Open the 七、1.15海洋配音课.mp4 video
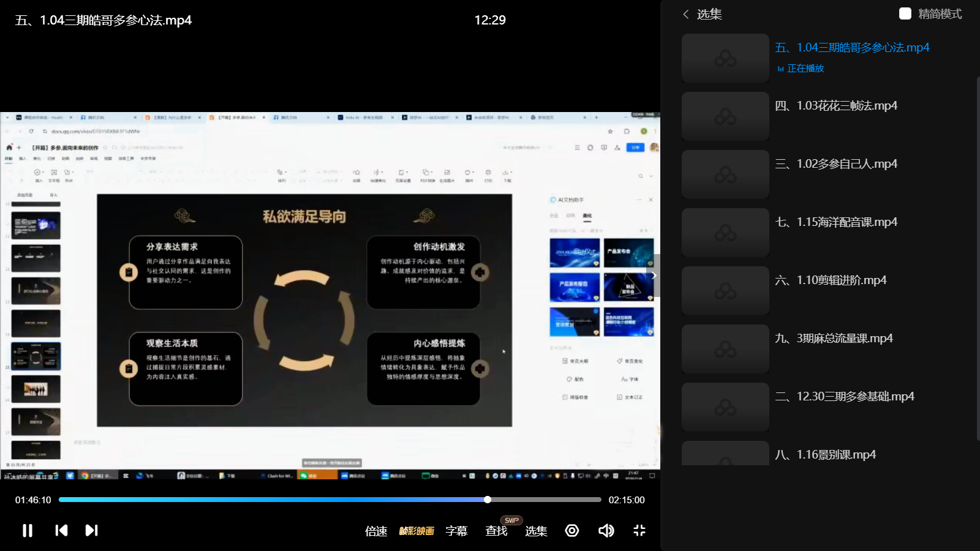 [x=835, y=222]
